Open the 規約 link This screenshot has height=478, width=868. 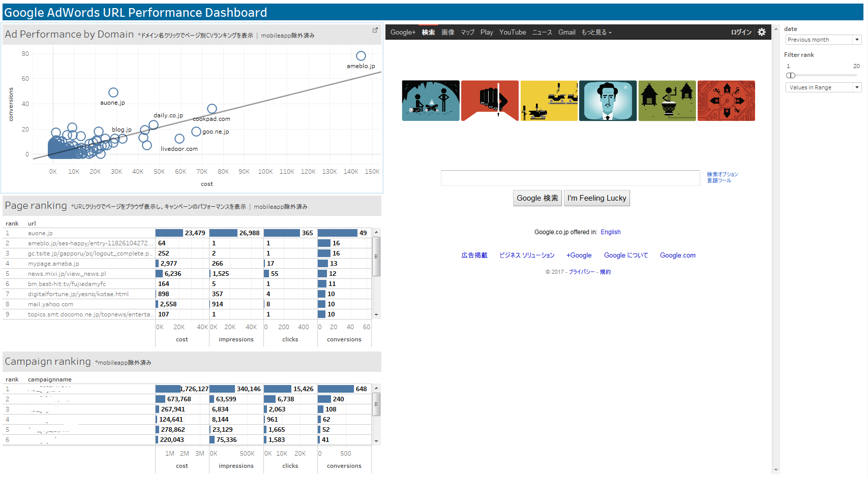point(605,272)
